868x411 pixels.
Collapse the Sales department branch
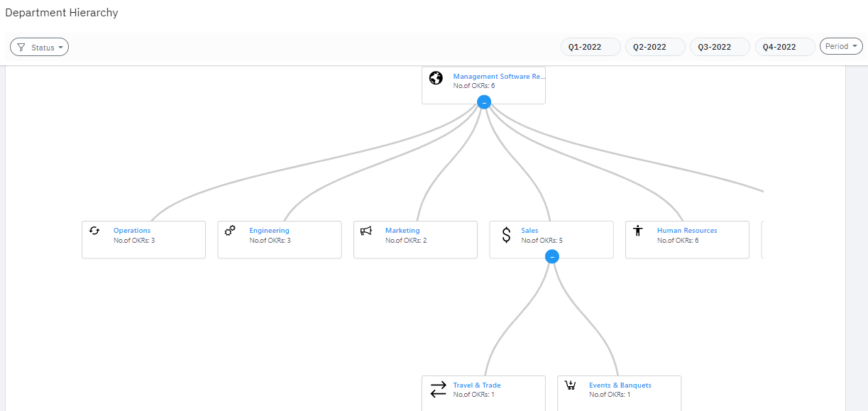(552, 256)
